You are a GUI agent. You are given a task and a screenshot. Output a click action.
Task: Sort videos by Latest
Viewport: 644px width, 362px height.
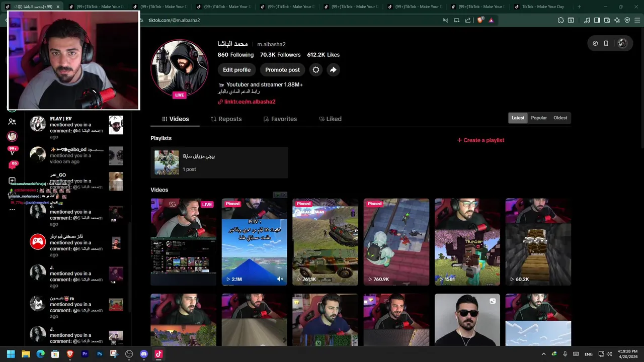[518, 118]
